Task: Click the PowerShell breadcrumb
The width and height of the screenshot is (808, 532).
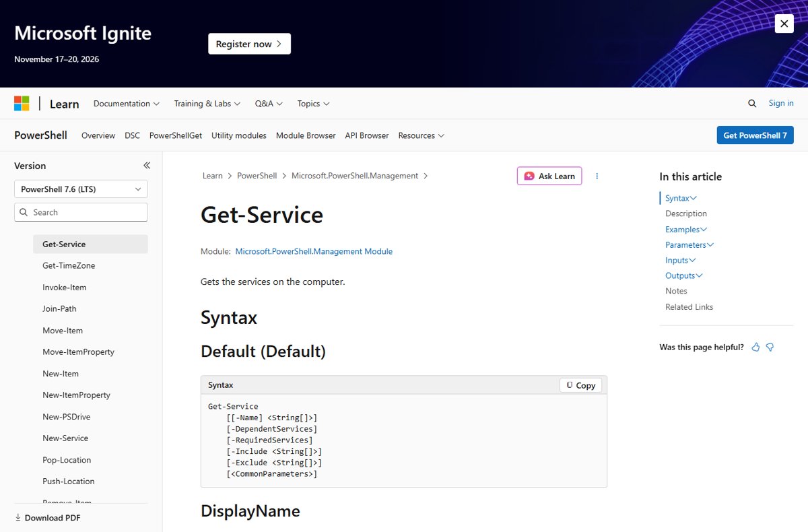Action: 257,176
